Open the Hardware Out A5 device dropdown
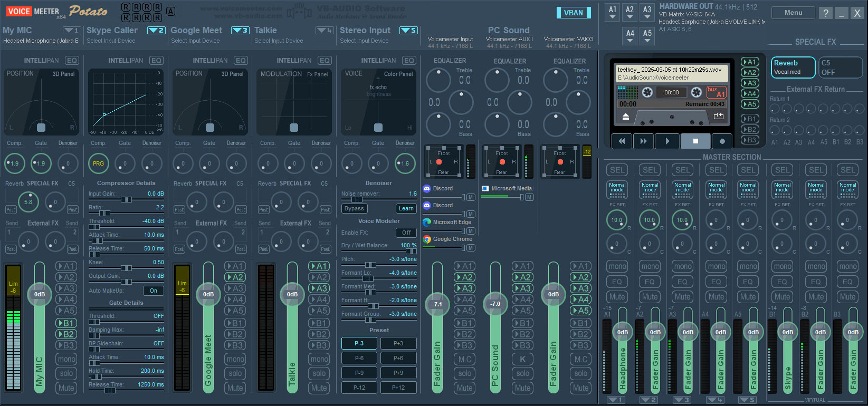The width and height of the screenshot is (868, 406). coord(647,36)
